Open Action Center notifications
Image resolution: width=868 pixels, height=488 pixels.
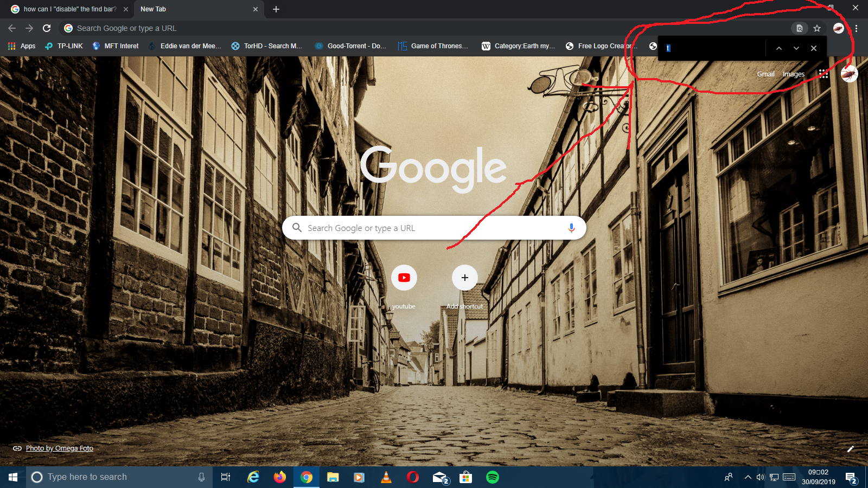[x=851, y=478]
